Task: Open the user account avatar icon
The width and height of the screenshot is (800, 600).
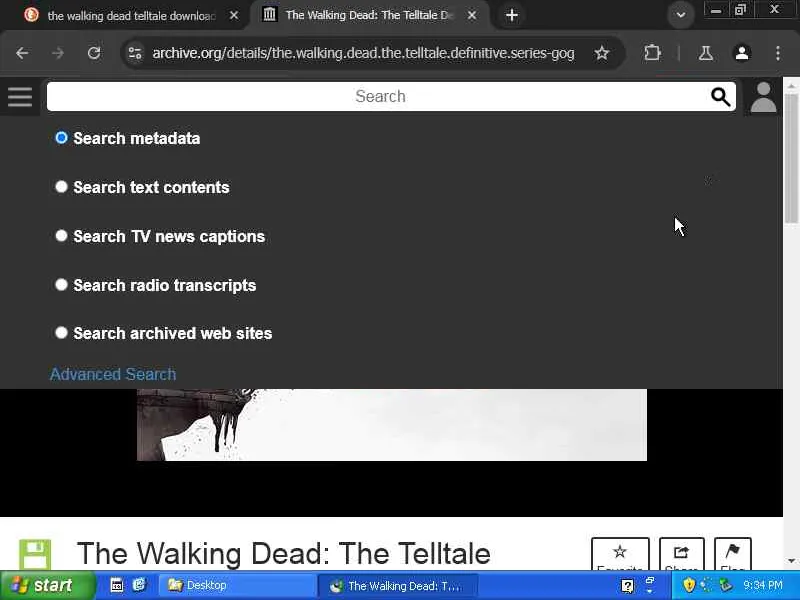Action: click(763, 97)
